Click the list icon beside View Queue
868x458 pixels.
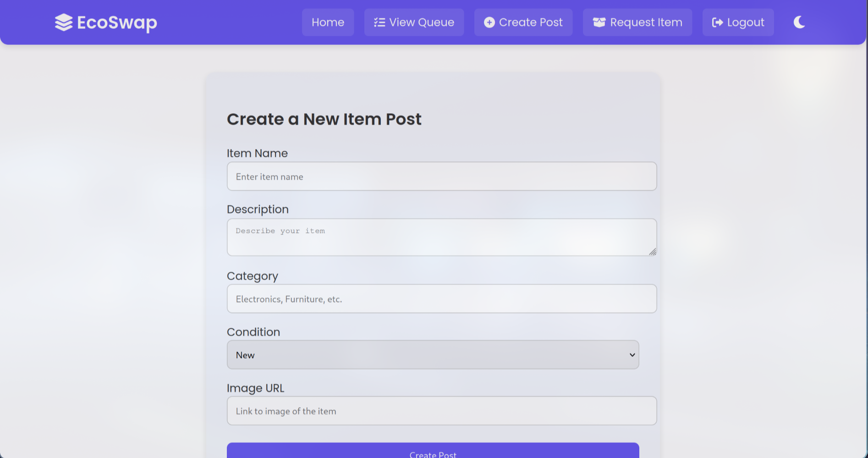click(379, 22)
